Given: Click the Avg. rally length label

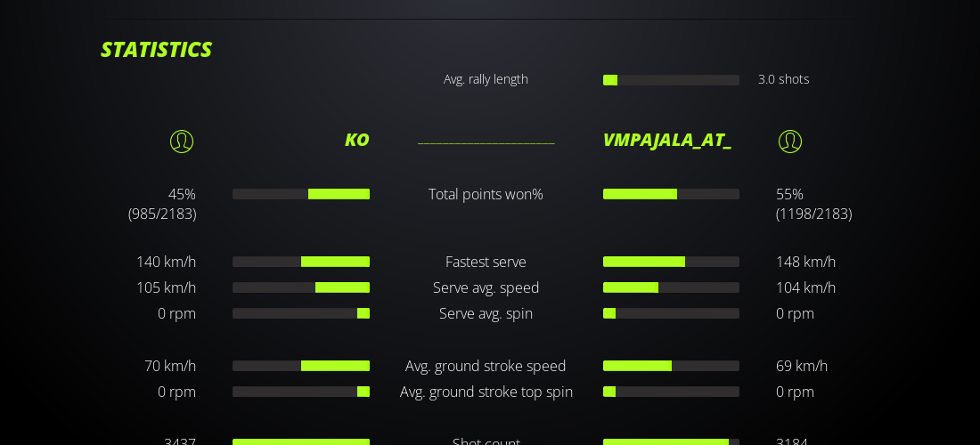Looking at the screenshot, I should point(486,79).
